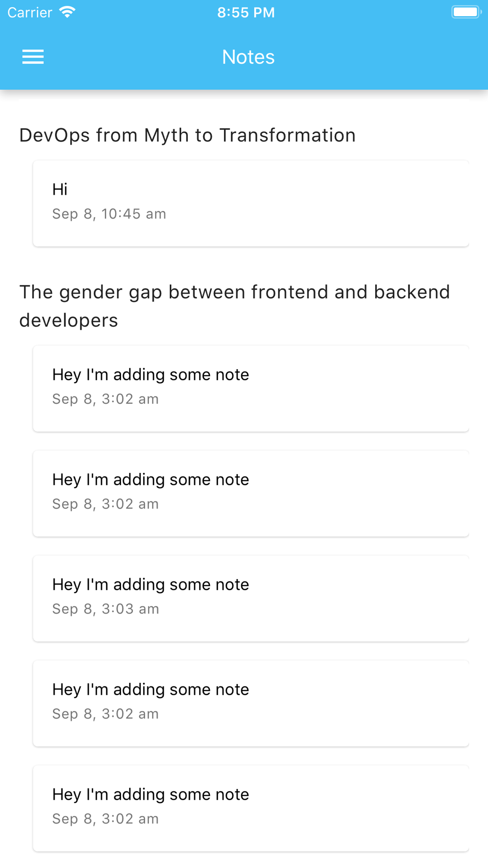Open the DevOps from Myth to Transformation heading
Viewport: 488px width, 868px height.
[x=187, y=135]
